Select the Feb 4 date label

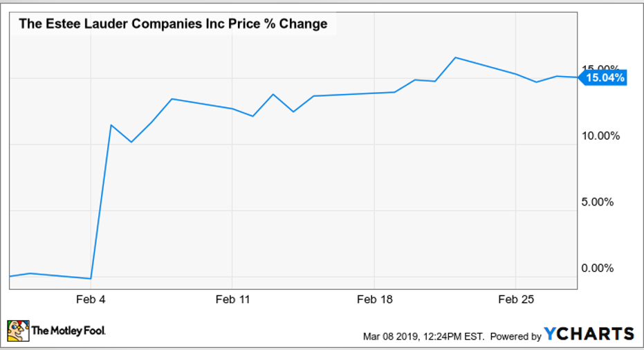pos(91,300)
